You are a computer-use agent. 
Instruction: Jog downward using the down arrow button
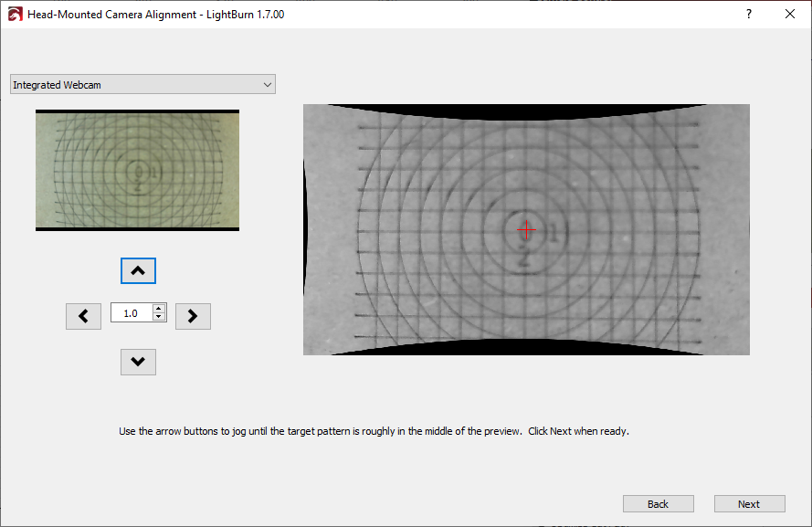(x=138, y=362)
